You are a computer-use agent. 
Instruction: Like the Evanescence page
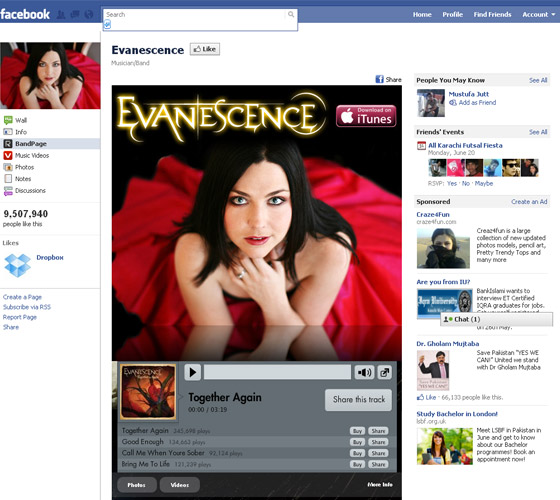[205, 49]
